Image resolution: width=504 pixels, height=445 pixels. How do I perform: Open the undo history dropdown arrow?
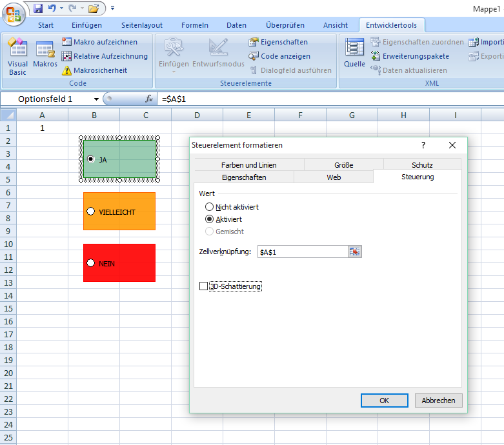pyautogui.click(x=61, y=8)
